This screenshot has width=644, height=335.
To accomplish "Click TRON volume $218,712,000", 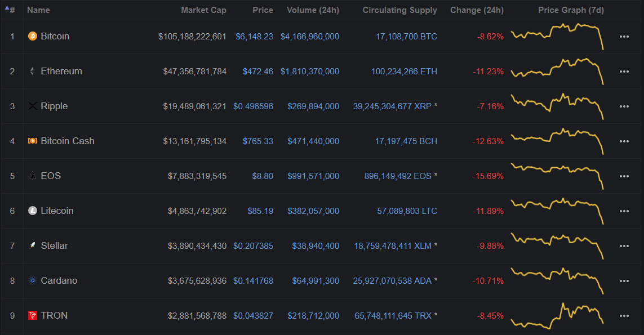I will point(313,316).
